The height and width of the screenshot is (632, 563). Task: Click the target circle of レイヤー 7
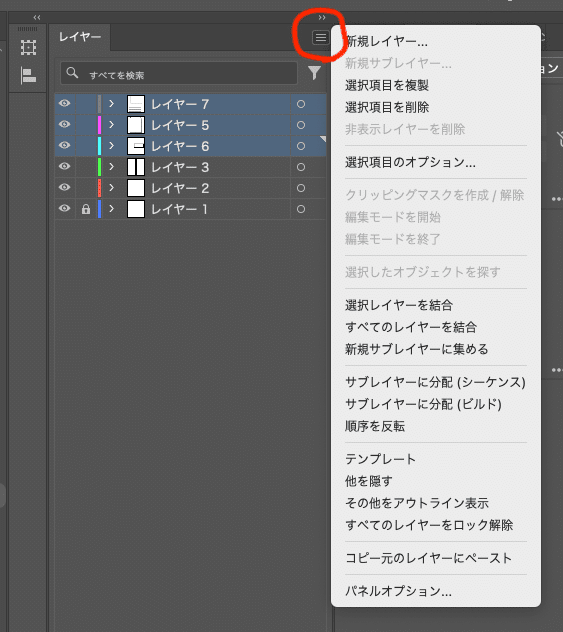pyautogui.click(x=301, y=104)
